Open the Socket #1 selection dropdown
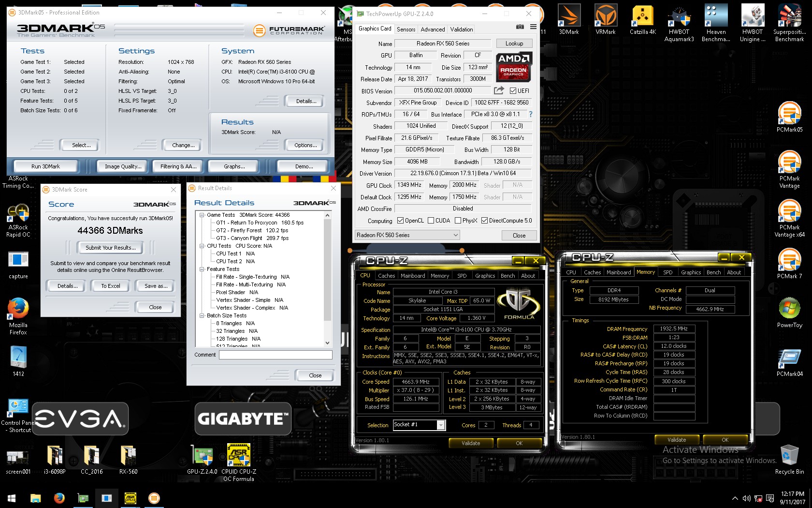812x508 pixels. (x=419, y=425)
